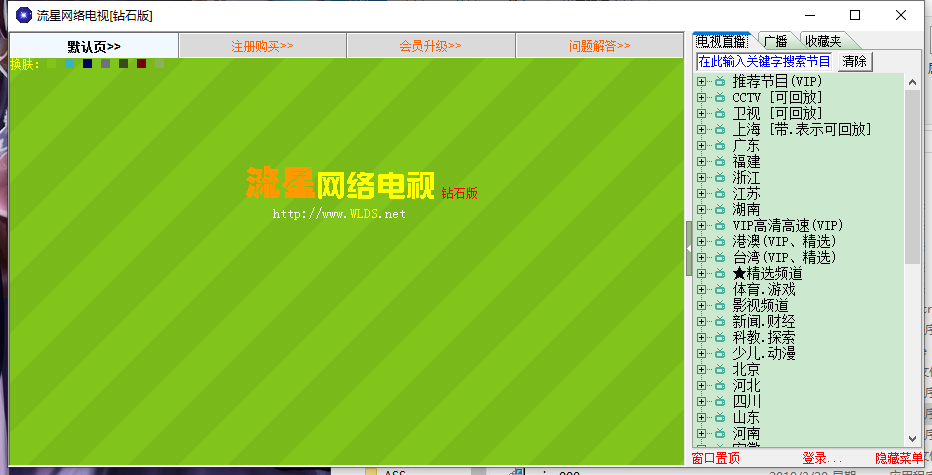932x475 pixels.
Task: Select the 少儿.动漫 category label
Action: point(764,354)
